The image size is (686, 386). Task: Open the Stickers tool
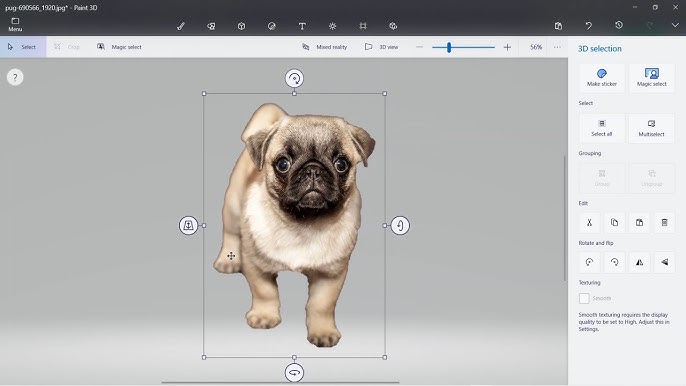pos(271,26)
